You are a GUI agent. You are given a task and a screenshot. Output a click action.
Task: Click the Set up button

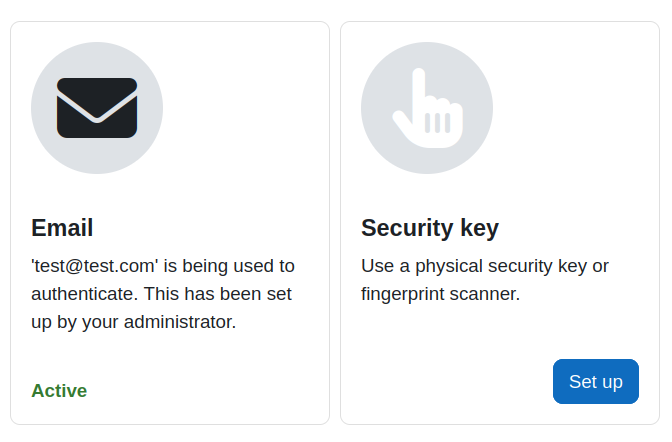(596, 381)
